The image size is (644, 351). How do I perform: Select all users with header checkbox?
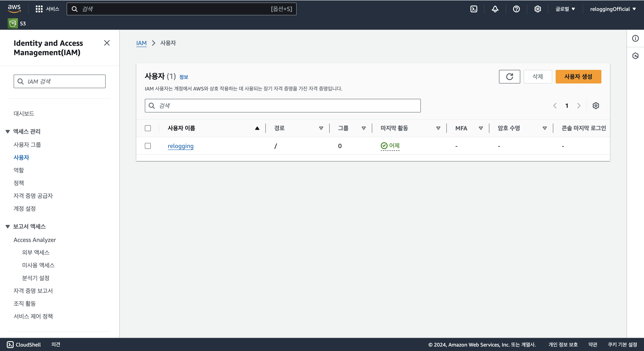148,128
